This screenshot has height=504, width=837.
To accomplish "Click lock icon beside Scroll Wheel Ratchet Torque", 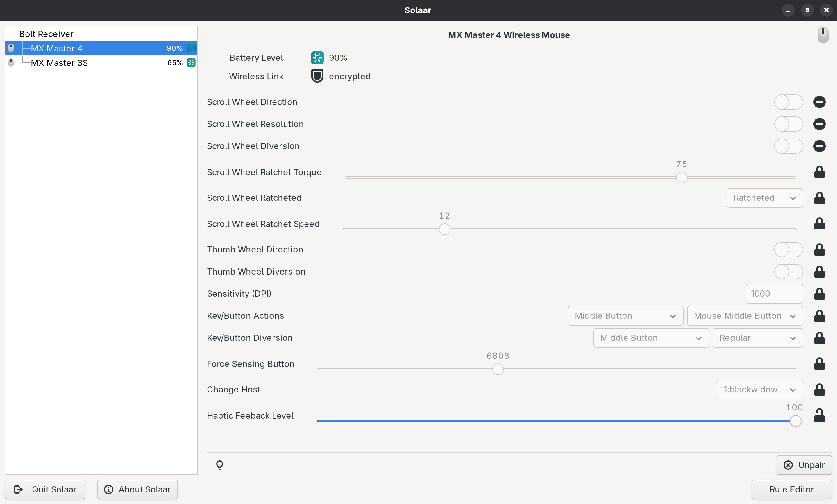I will pyautogui.click(x=819, y=172).
